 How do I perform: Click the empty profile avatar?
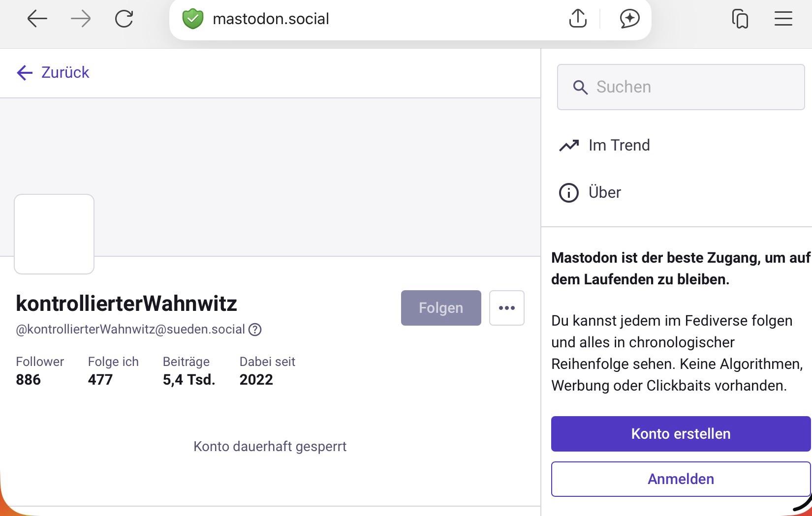coord(54,234)
